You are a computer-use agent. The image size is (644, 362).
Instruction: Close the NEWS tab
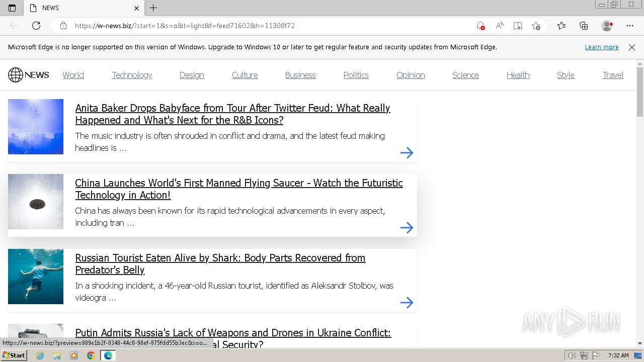pos(136,8)
